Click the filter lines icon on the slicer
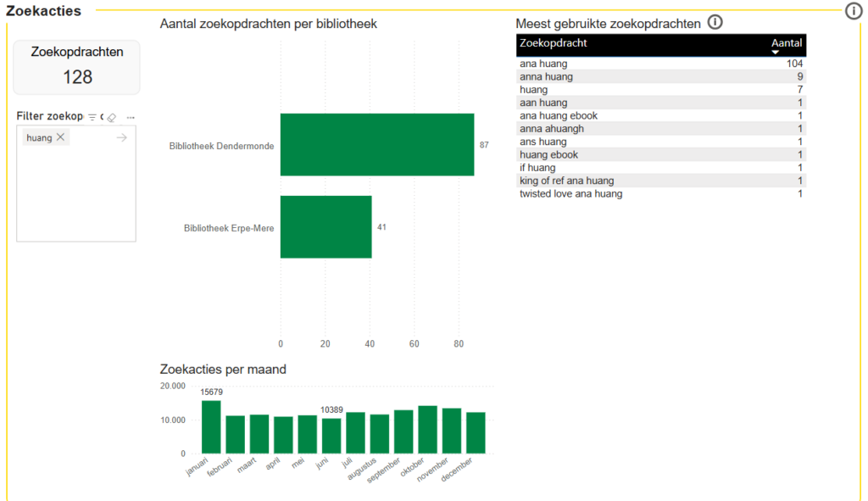 (92, 117)
